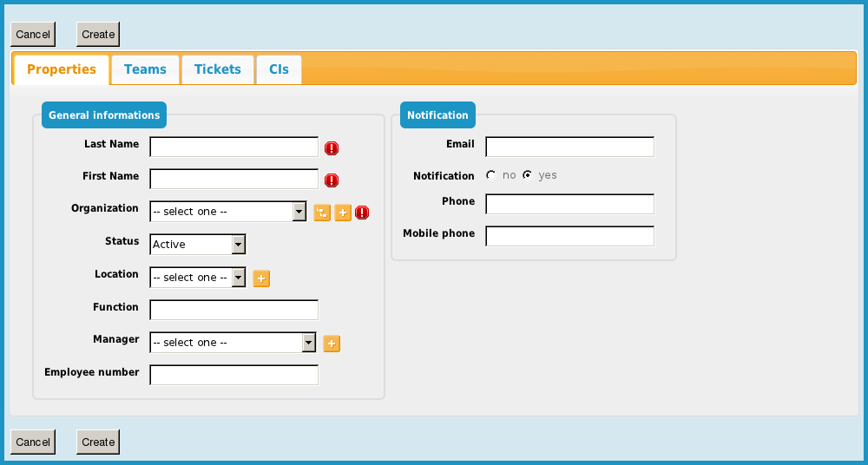The width and height of the screenshot is (868, 465).
Task: Click the bottom Cancel button
Action: pyautogui.click(x=33, y=442)
